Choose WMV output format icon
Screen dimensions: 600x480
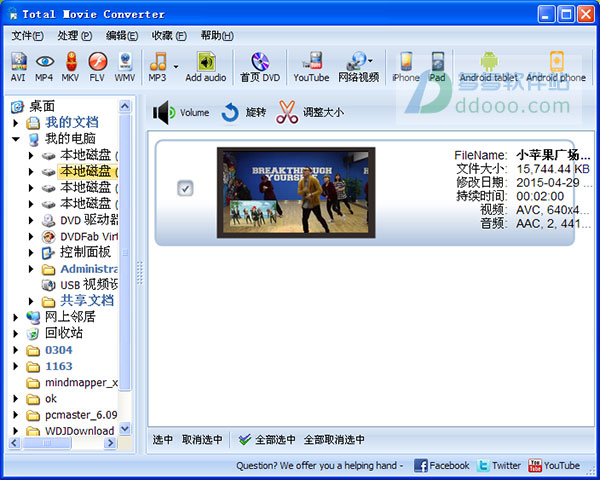coord(125,62)
